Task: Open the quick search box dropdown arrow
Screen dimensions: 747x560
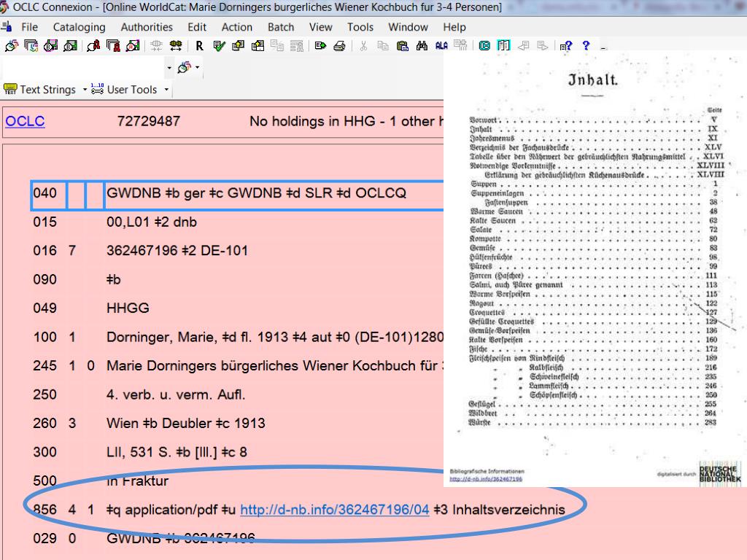Action: point(169,68)
